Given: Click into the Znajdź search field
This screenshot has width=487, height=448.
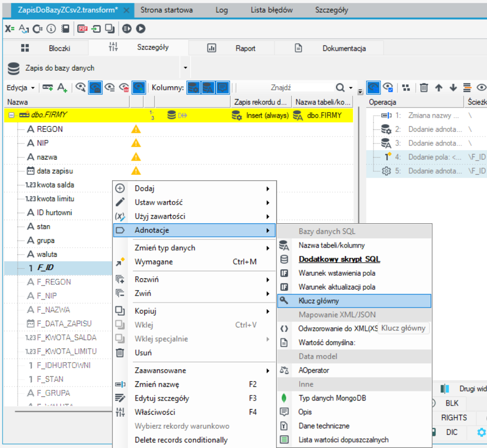Looking at the screenshot, I should coord(285,88).
